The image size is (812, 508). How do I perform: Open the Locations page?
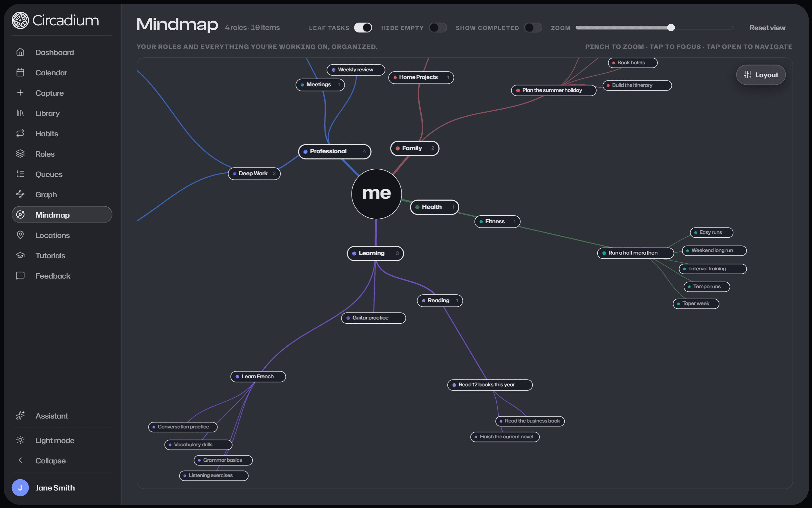coord(62,235)
